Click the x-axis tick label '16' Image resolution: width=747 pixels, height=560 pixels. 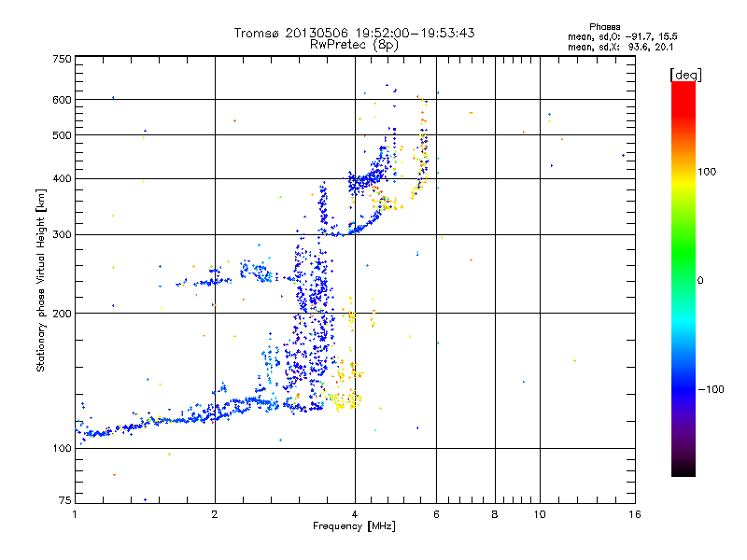[x=635, y=514]
